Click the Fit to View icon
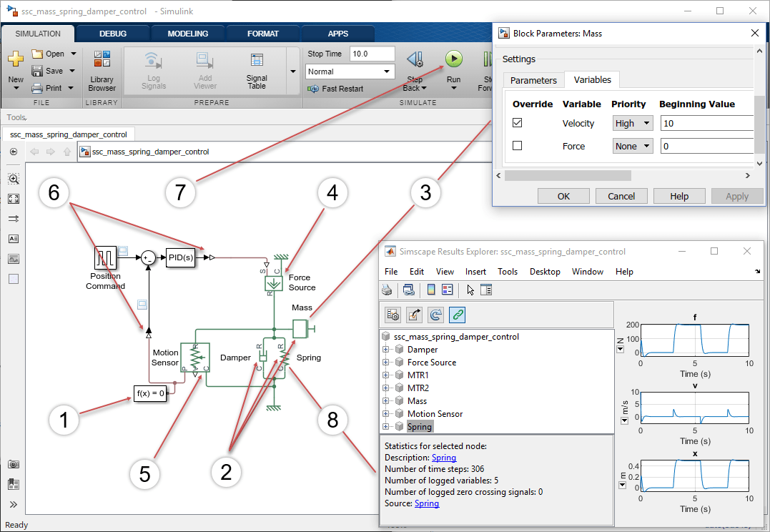Viewport: 770px width, 532px height. tap(14, 199)
